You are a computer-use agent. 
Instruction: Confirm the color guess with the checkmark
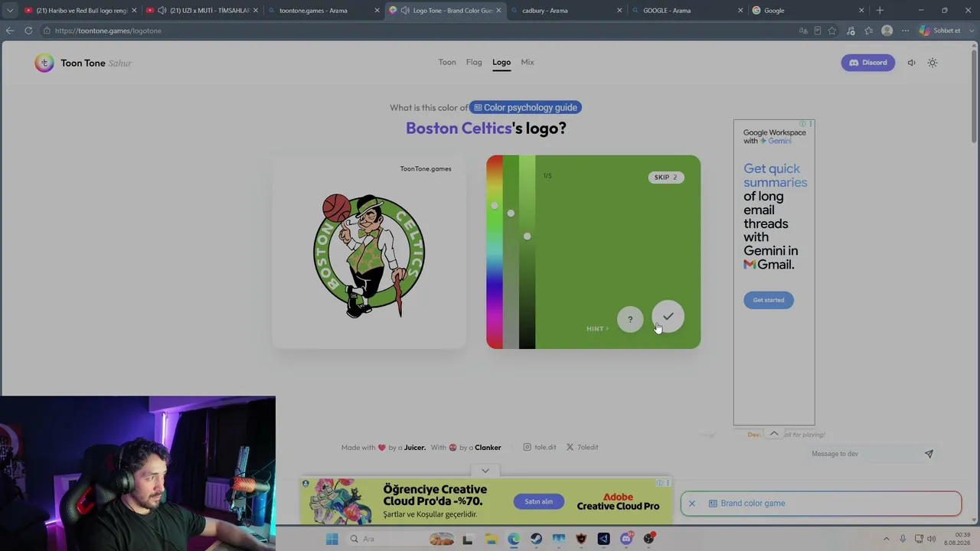[668, 316]
